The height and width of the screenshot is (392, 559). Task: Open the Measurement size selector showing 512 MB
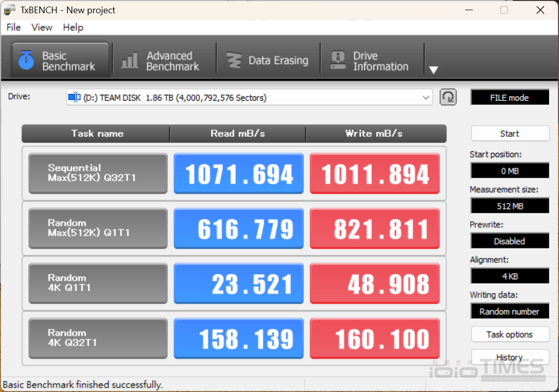click(510, 206)
